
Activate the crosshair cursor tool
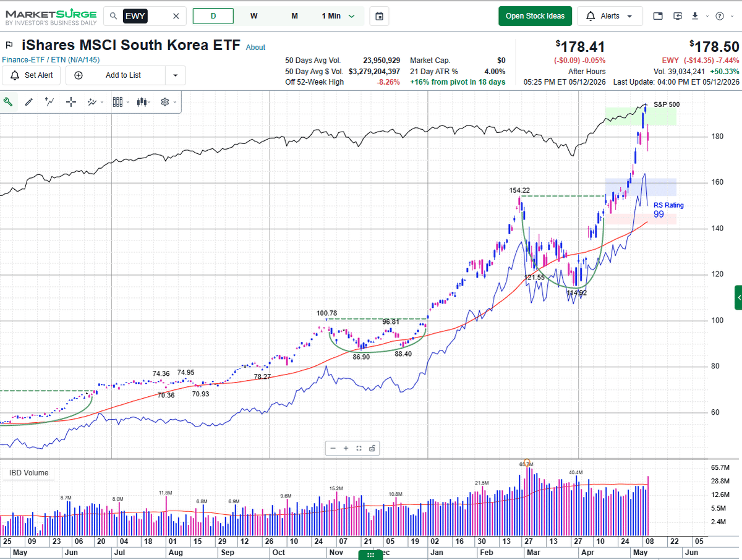pyautogui.click(x=71, y=102)
